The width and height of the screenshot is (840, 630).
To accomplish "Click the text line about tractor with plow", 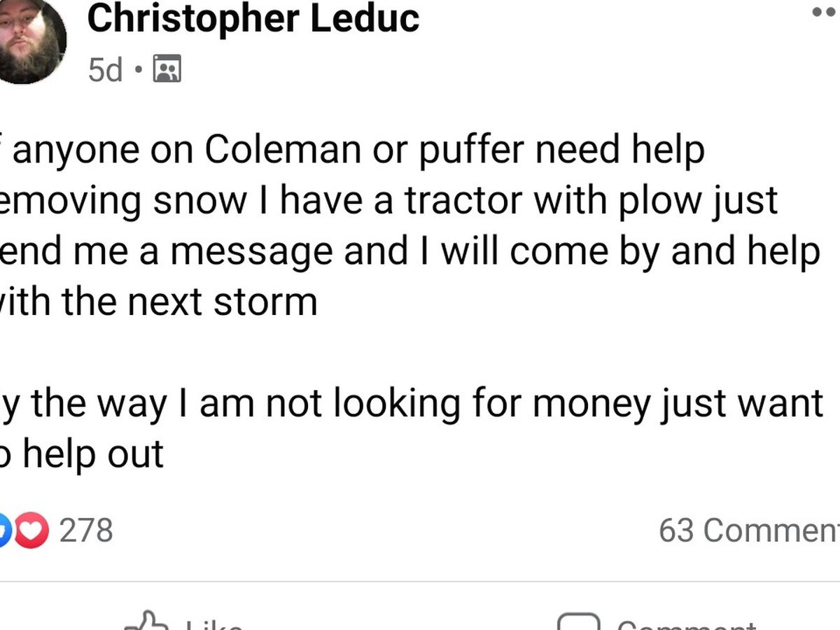I will point(388,200).
